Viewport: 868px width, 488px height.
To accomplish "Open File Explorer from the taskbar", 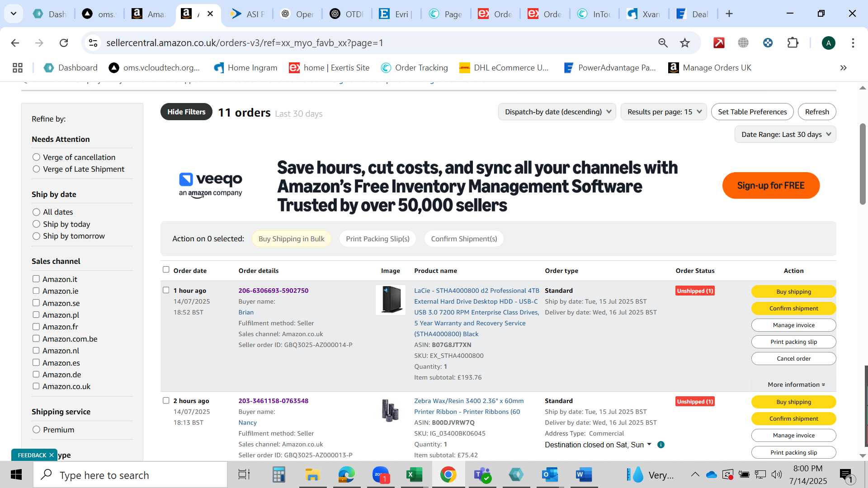I will (312, 475).
